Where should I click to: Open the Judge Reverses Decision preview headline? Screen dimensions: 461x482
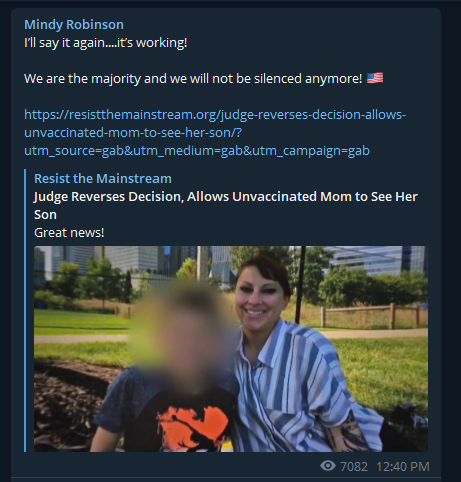[x=226, y=205]
